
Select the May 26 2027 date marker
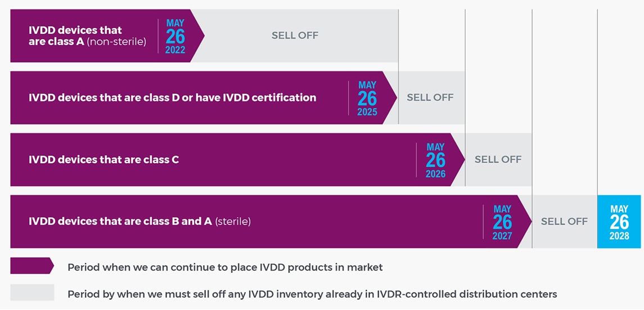pyautogui.click(x=502, y=222)
